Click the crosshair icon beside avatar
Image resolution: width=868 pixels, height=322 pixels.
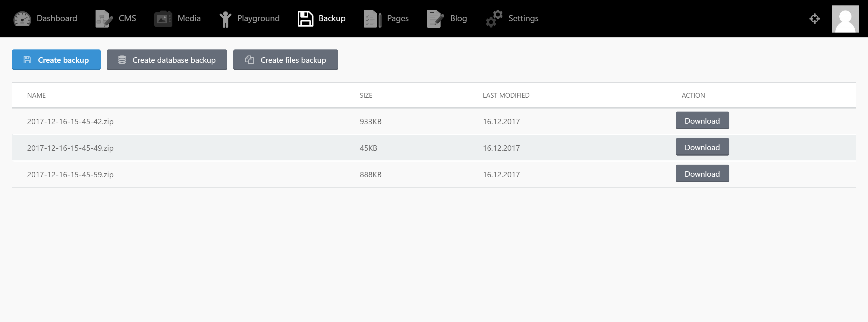pos(814,19)
